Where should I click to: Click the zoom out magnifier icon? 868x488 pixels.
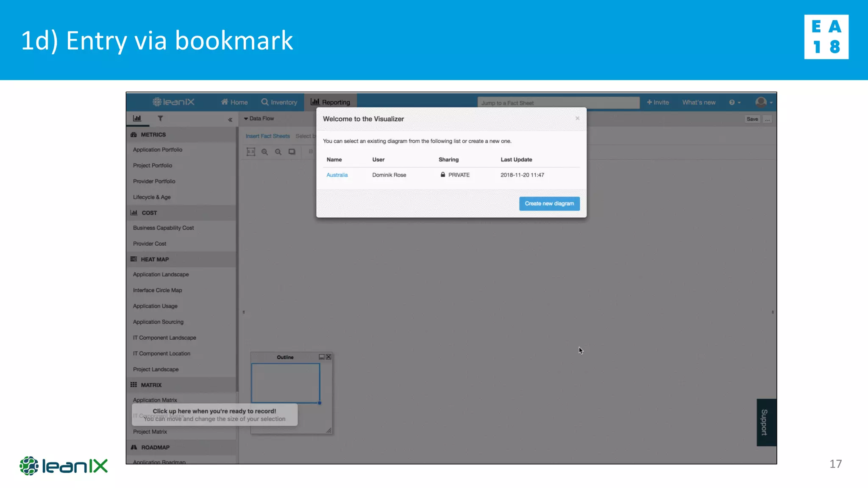[278, 152]
